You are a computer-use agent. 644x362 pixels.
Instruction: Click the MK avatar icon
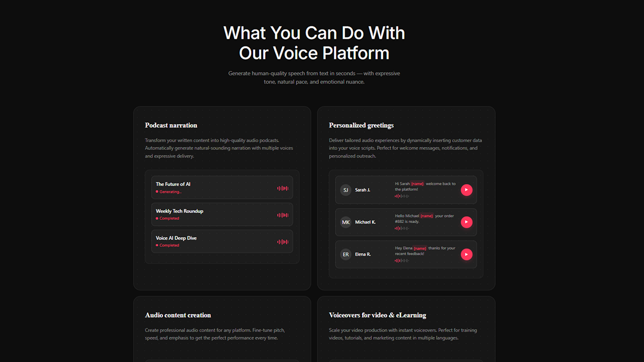[x=346, y=222]
